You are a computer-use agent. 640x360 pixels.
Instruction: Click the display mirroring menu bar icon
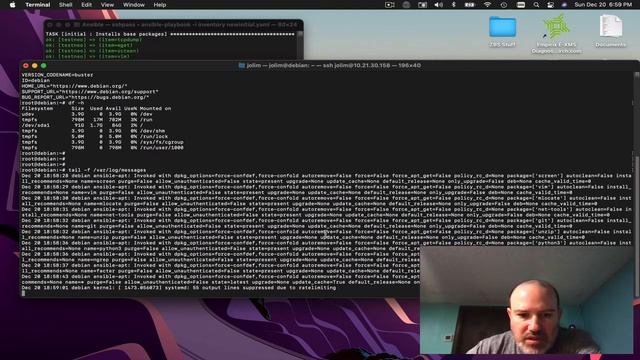[x=422, y=5]
